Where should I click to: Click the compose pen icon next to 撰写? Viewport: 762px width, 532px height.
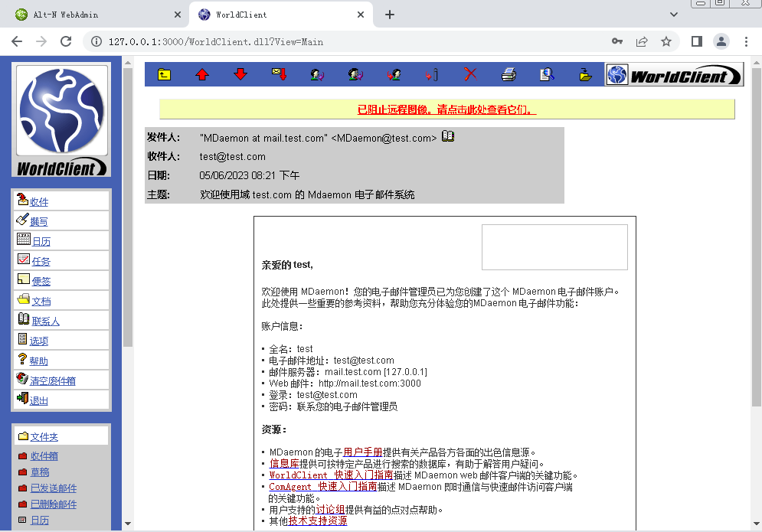click(x=22, y=220)
